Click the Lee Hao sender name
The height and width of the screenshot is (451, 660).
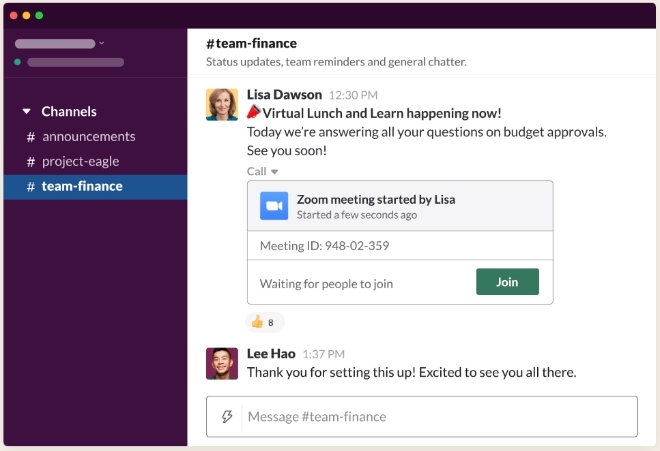click(x=271, y=354)
